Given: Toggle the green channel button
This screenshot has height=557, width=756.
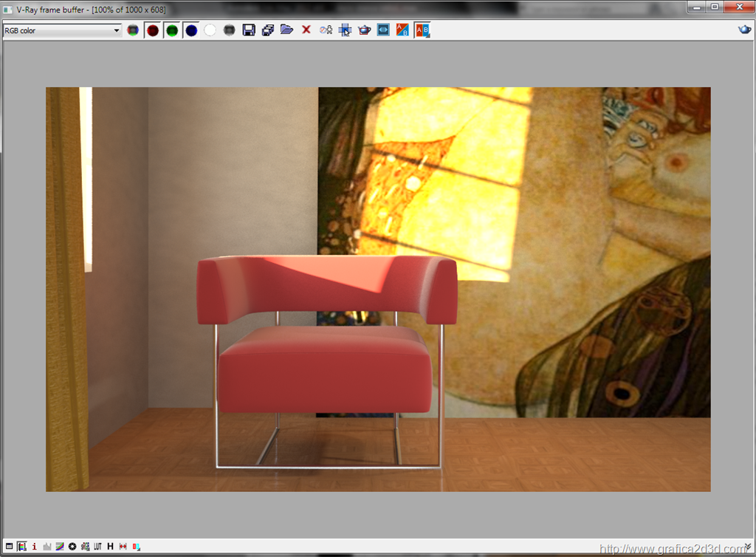Looking at the screenshot, I should point(172,30).
